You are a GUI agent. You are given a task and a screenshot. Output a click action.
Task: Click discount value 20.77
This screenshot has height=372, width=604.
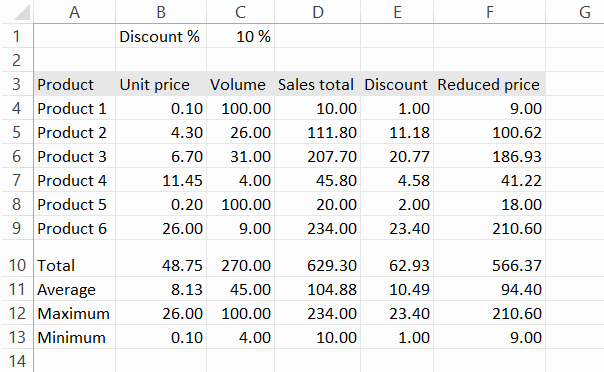[x=397, y=156]
